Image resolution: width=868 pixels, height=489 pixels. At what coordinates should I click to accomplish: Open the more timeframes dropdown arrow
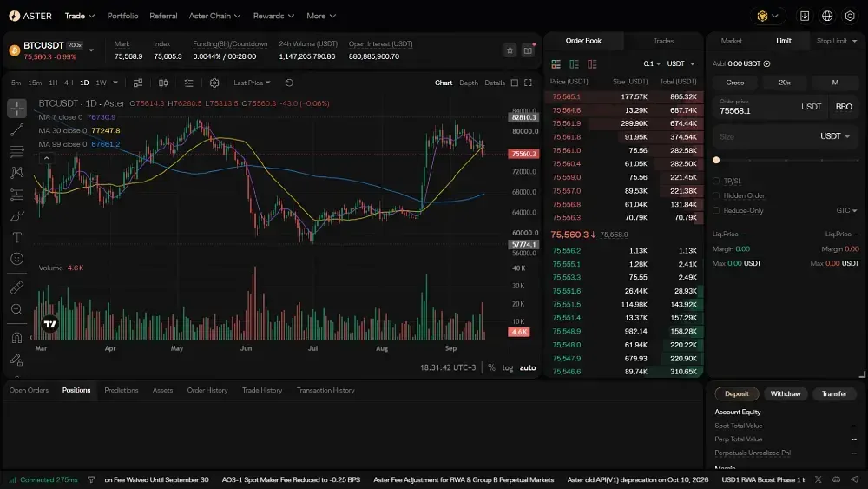pyautogui.click(x=115, y=83)
